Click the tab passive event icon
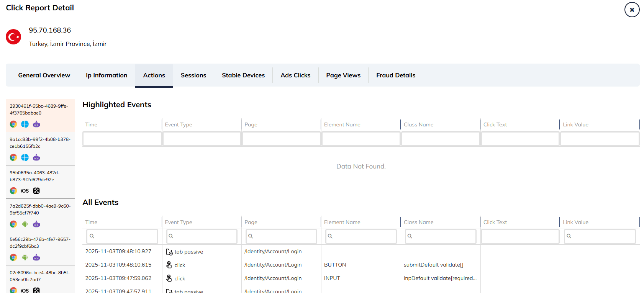This screenshot has width=644, height=293. 169,252
